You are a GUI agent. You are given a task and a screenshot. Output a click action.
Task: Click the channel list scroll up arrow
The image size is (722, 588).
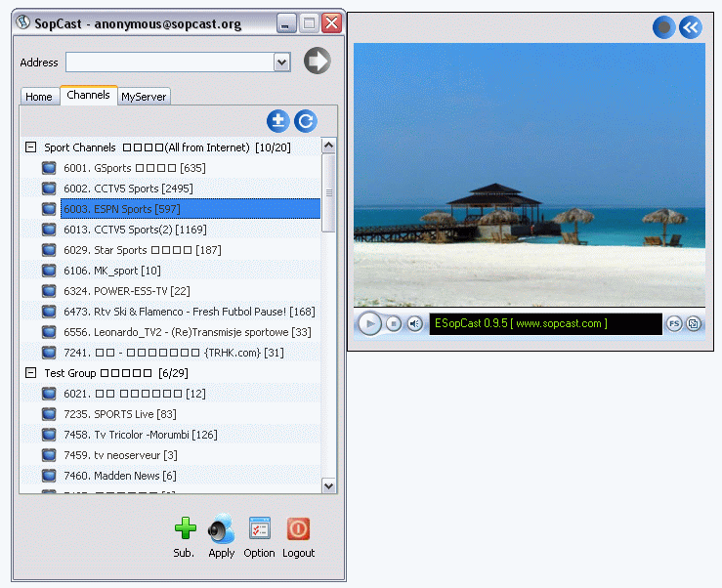click(x=329, y=146)
